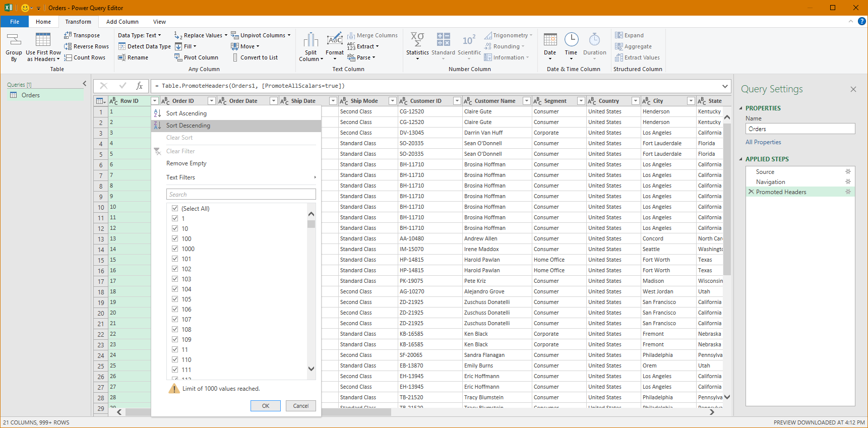Viewport: 868px width, 428px height.
Task: Switch to the Add Column tab
Action: [122, 22]
